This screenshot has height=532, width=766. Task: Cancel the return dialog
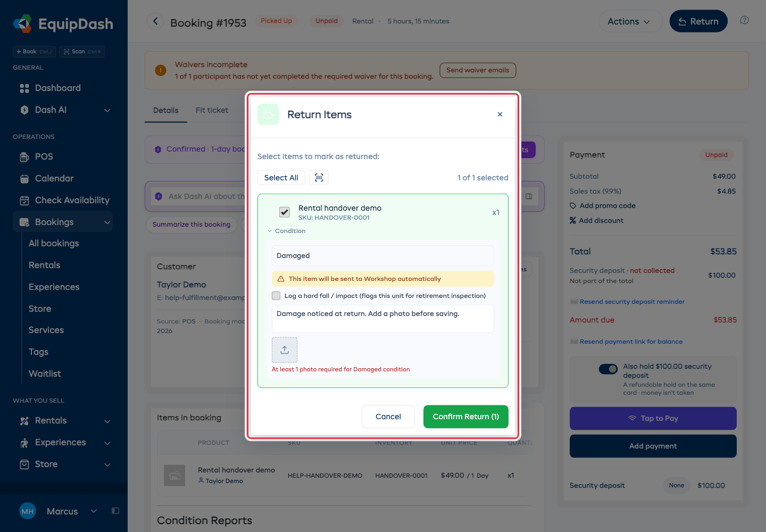coord(388,417)
